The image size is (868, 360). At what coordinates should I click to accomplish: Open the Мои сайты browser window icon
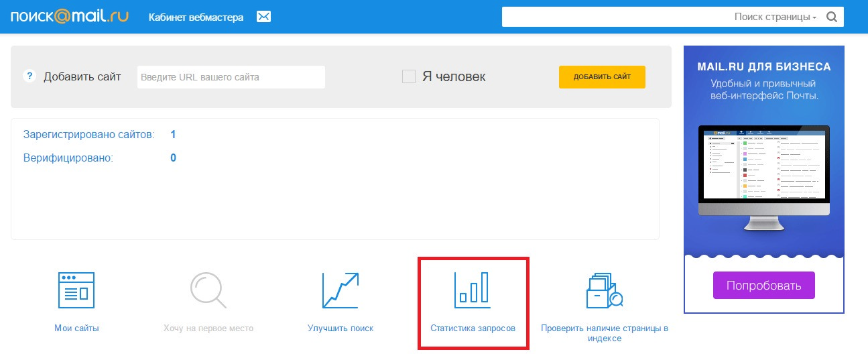[76, 290]
